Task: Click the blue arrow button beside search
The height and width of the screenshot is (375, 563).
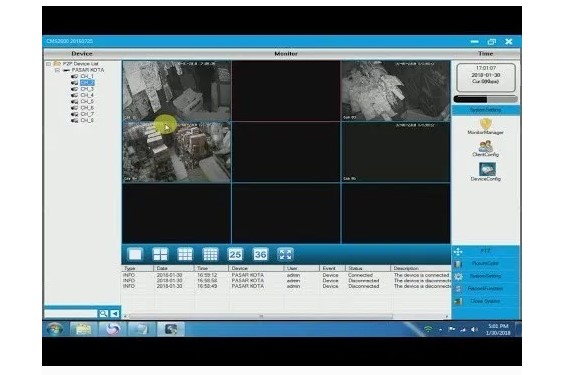Action: point(115,314)
